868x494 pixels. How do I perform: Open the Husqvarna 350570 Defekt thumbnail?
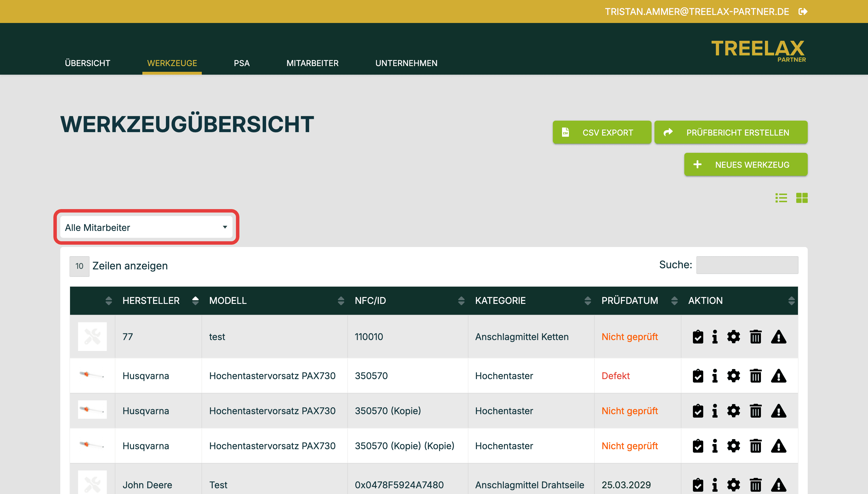92,375
